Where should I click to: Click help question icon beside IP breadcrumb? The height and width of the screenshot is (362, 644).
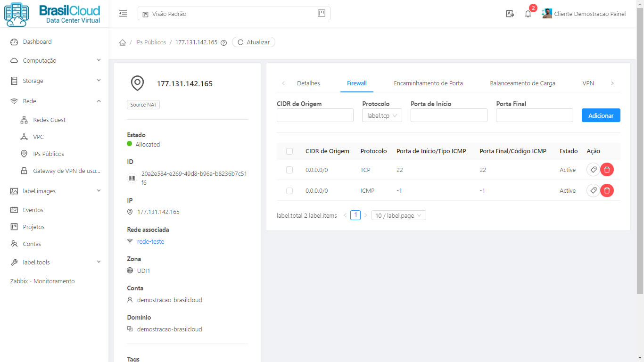click(x=223, y=42)
